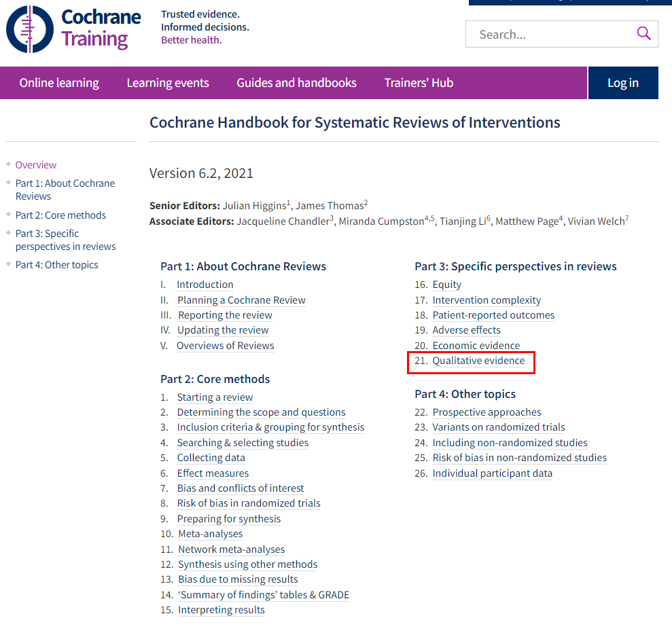Click the Part 1: About Cochrane Reviews heading
This screenshot has height=635, width=672.
pos(243,266)
